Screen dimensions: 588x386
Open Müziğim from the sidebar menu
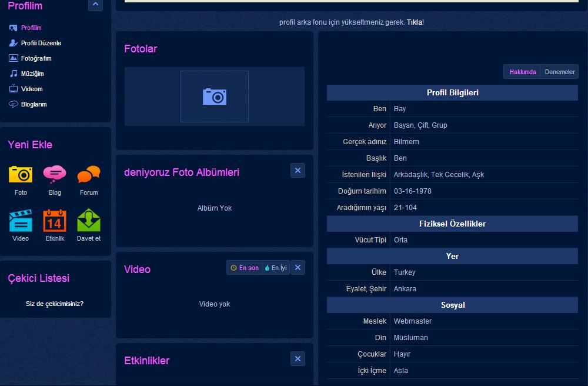click(32, 74)
